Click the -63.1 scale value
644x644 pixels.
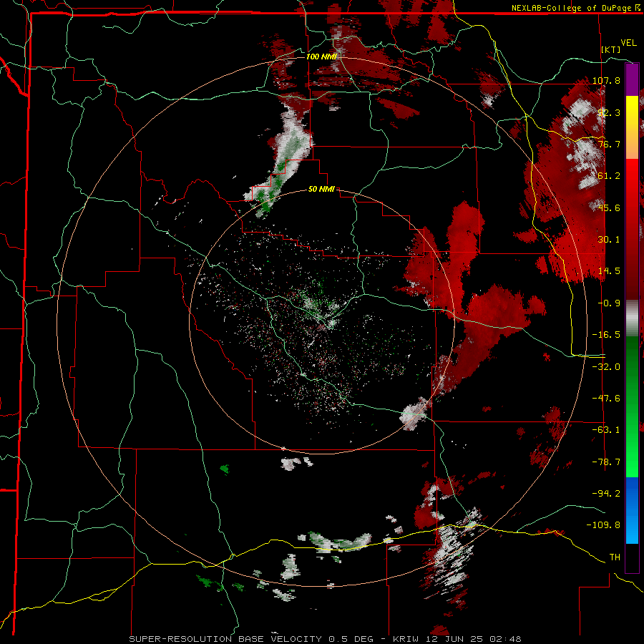[x=606, y=430]
